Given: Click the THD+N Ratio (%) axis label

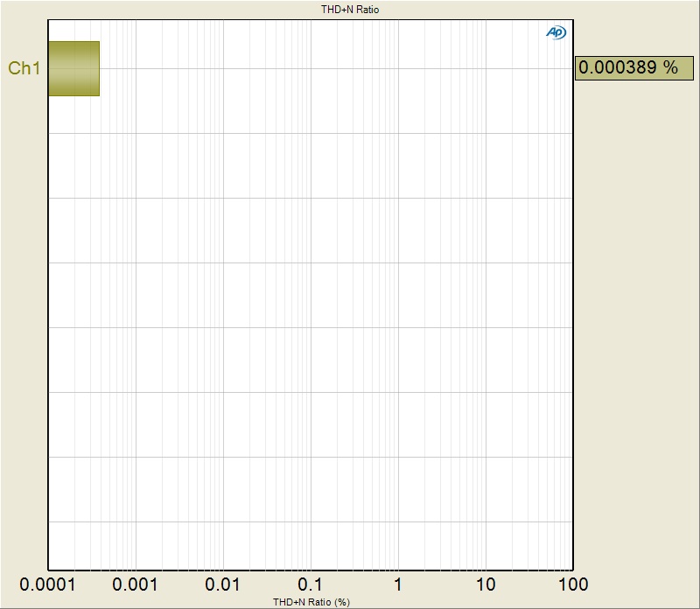Looking at the screenshot, I should [x=311, y=602].
